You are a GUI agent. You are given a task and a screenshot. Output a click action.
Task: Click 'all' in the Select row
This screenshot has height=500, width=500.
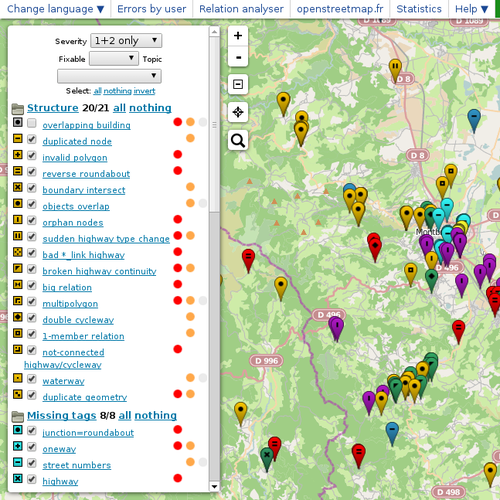(x=98, y=91)
